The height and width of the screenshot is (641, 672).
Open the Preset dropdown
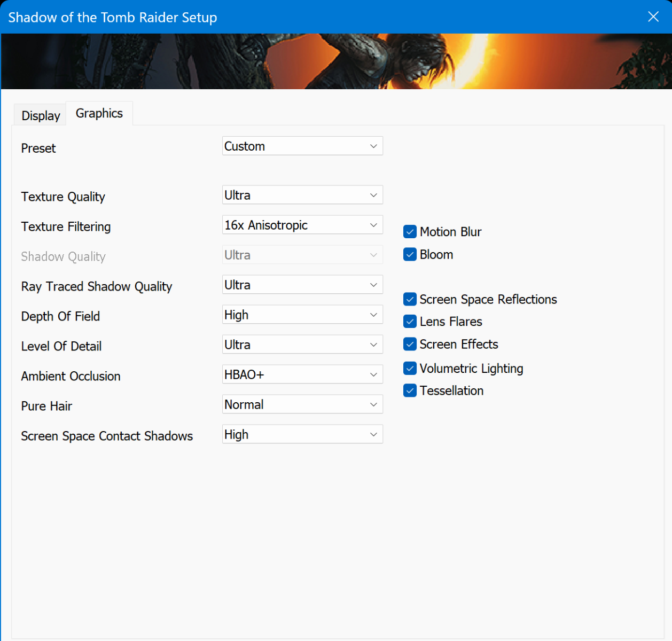point(302,146)
